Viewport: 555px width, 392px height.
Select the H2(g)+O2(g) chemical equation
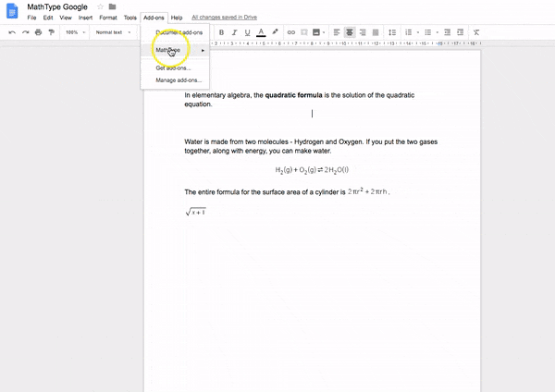(312, 170)
